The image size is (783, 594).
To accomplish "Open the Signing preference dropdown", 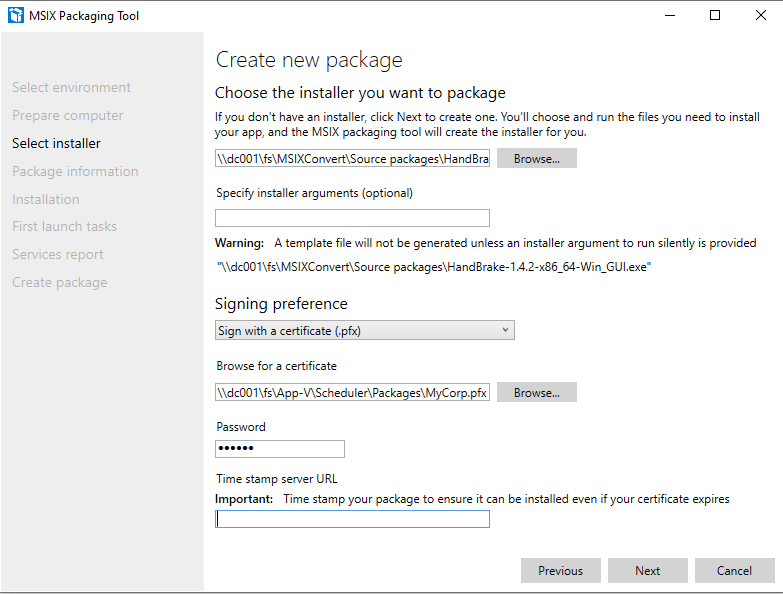I will click(365, 330).
